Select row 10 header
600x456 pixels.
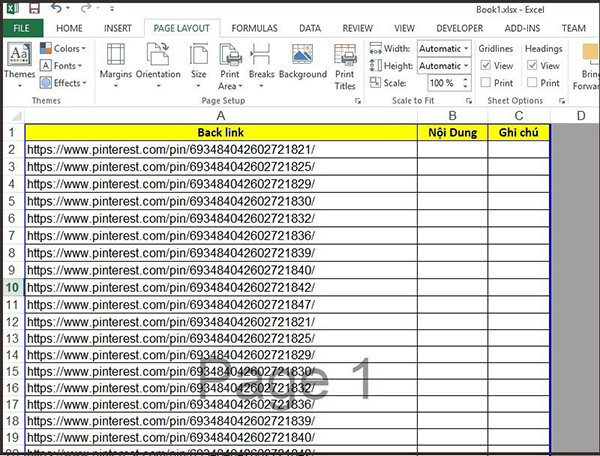click(x=12, y=287)
